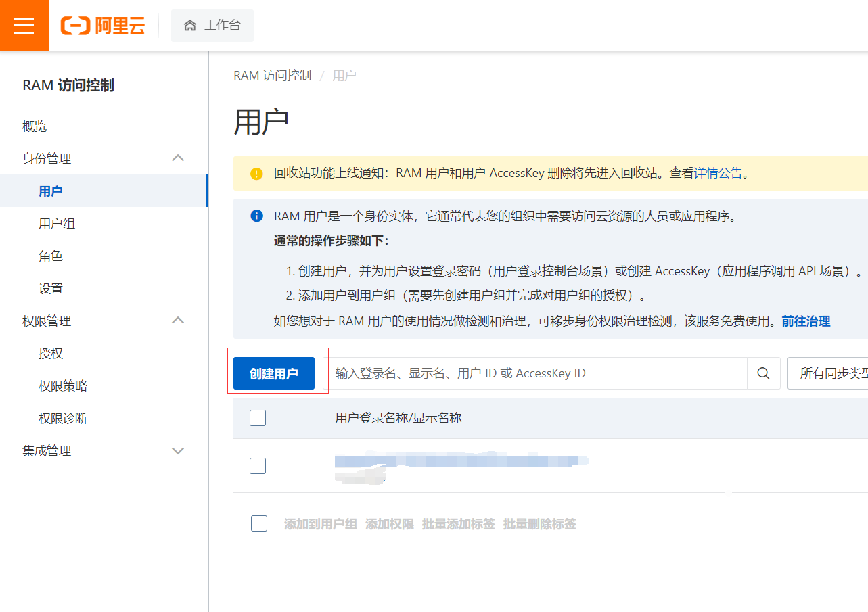Select 角色 in the sidebar
Viewport: 868px width, 612px height.
coord(51,256)
